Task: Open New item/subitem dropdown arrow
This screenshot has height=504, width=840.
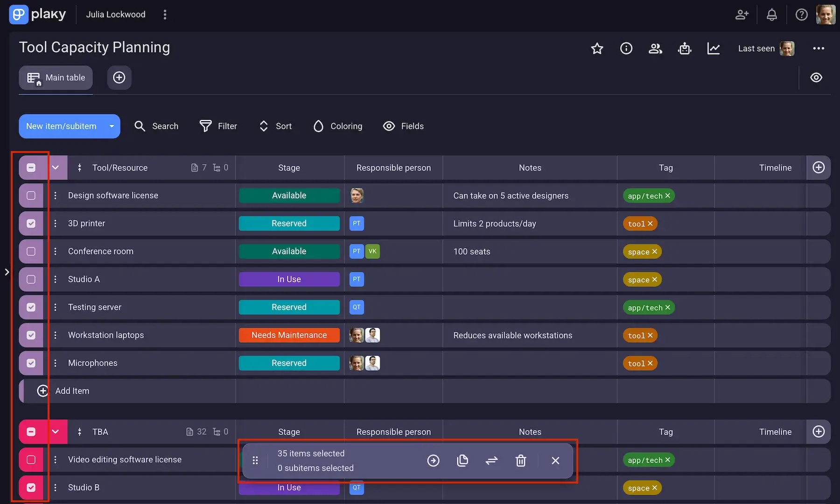Action: pos(112,126)
